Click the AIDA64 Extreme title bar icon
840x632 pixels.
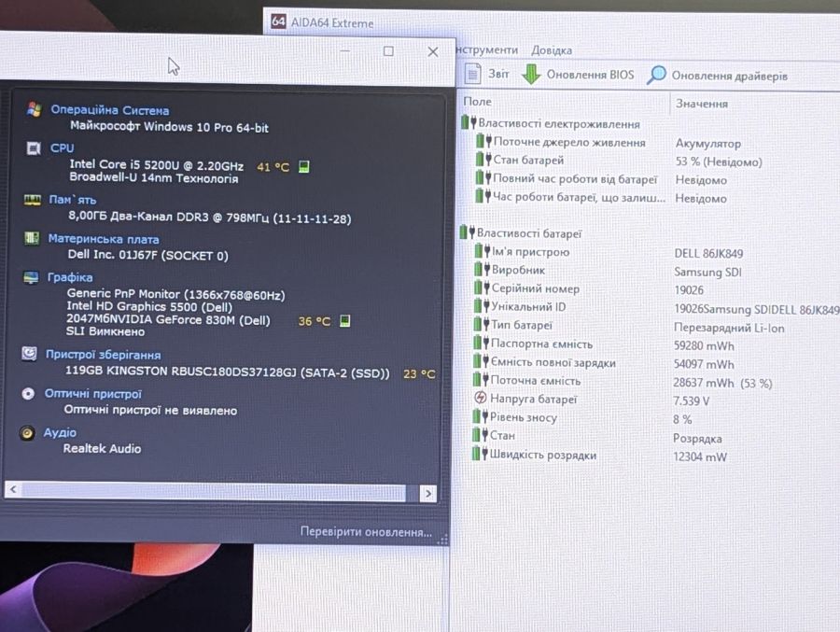[x=278, y=21]
